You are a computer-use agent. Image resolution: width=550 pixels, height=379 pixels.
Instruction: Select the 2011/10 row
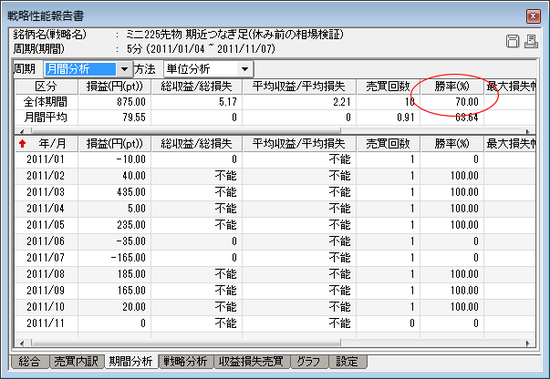click(275, 307)
